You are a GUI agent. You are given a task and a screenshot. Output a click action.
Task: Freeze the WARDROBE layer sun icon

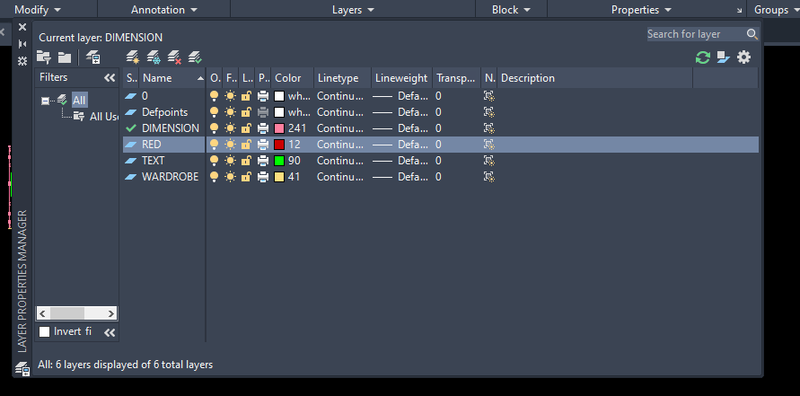(x=230, y=177)
